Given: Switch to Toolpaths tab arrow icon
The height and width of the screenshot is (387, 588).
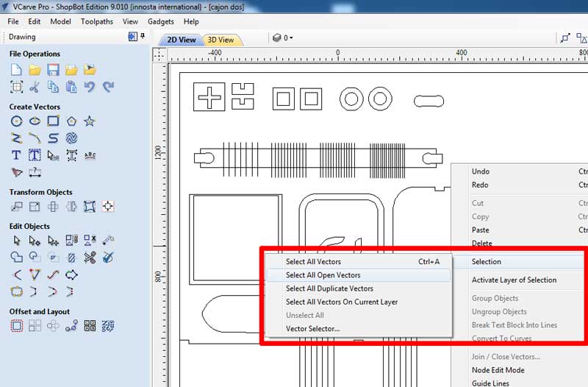Looking at the screenshot, I should click(x=133, y=36).
